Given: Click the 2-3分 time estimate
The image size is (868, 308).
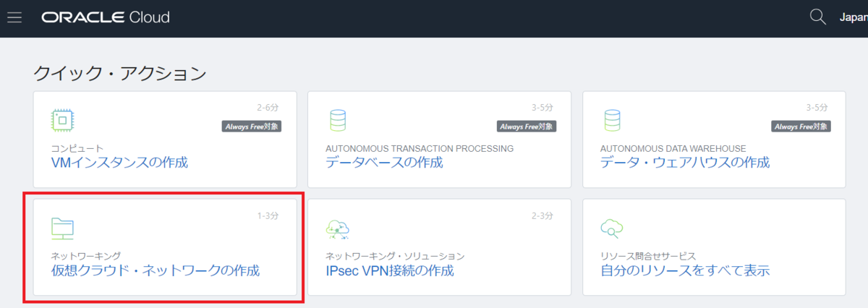Looking at the screenshot, I should click(543, 215).
